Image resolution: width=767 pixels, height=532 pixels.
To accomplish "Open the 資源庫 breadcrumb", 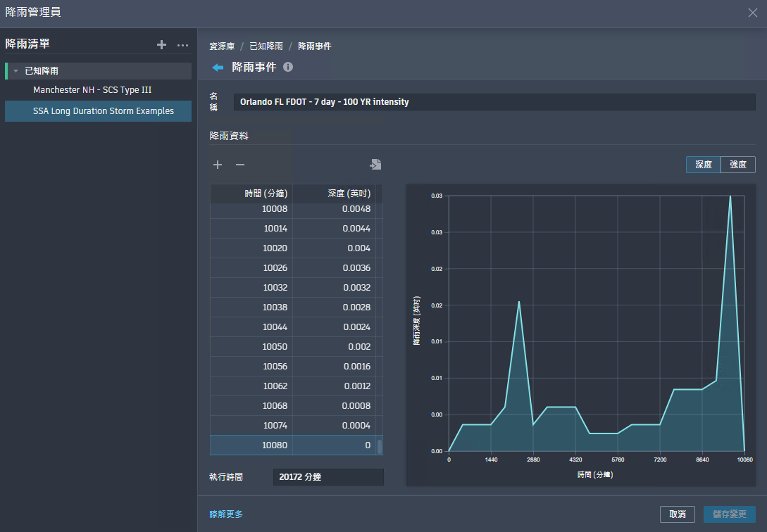I will pyautogui.click(x=222, y=46).
